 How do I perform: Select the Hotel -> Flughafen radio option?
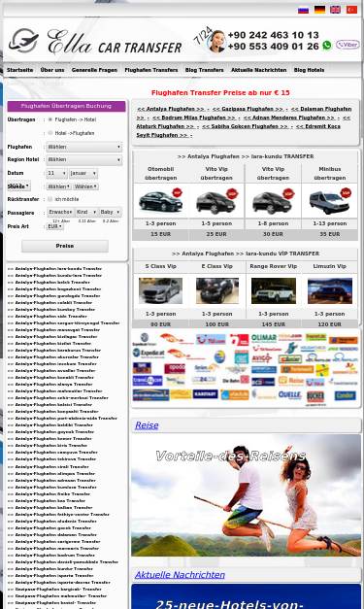pyautogui.click(x=50, y=133)
